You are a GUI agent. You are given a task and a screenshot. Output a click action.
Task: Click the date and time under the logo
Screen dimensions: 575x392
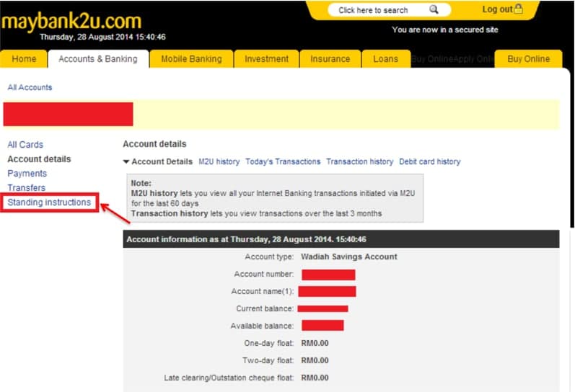click(102, 37)
